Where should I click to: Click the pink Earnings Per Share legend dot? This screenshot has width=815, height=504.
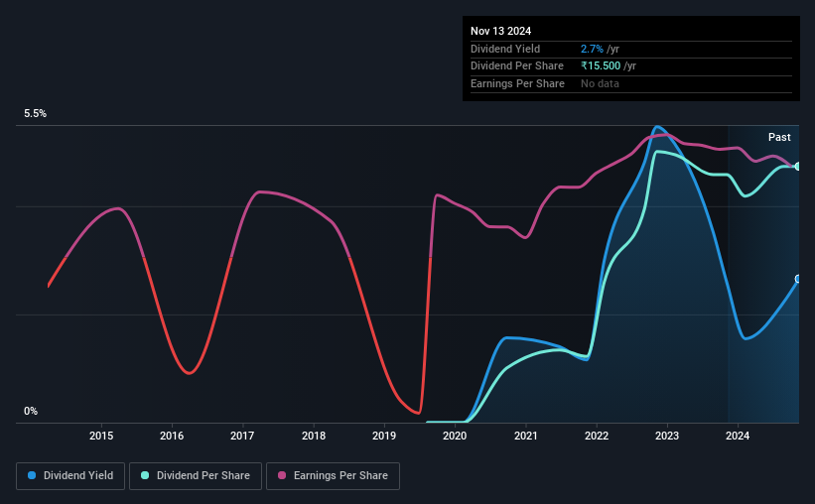(x=282, y=475)
